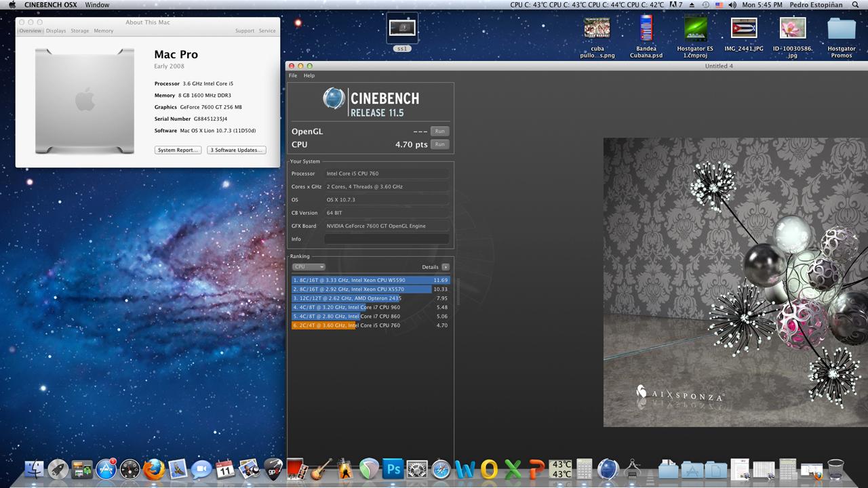Open Guitar Pro 6 pick icon in dock
The height and width of the screenshot is (488, 868).
(x=273, y=469)
